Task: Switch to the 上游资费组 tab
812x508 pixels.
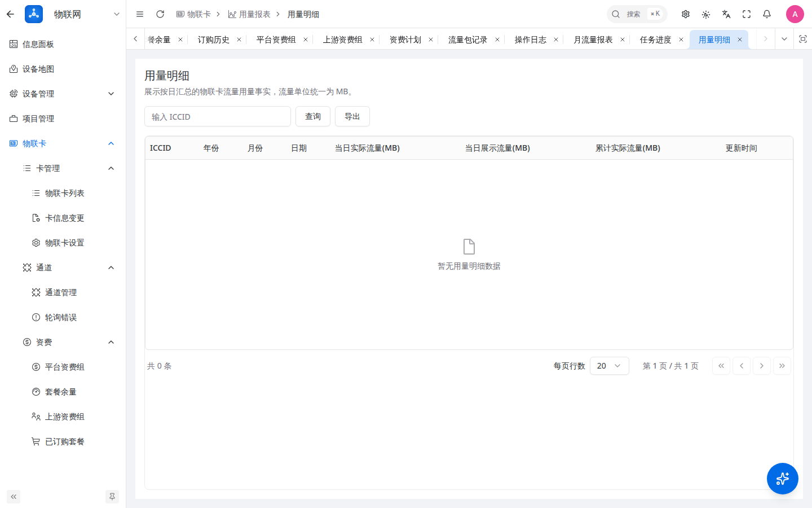Action: [x=343, y=40]
